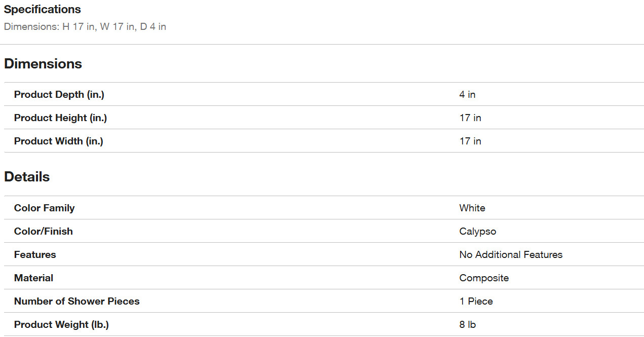
Task: Click the gray dimensions summary line under Specifications
Action: click(x=85, y=26)
